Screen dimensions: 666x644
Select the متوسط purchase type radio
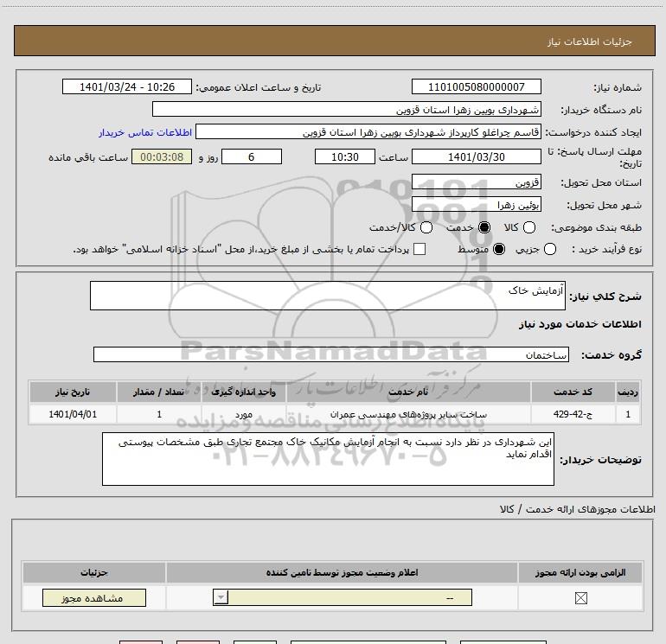(499, 249)
